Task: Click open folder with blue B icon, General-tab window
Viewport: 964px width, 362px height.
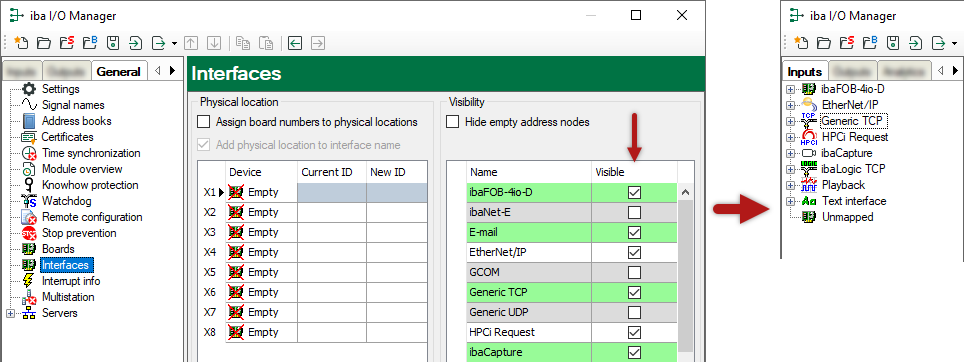Action: 90,43
